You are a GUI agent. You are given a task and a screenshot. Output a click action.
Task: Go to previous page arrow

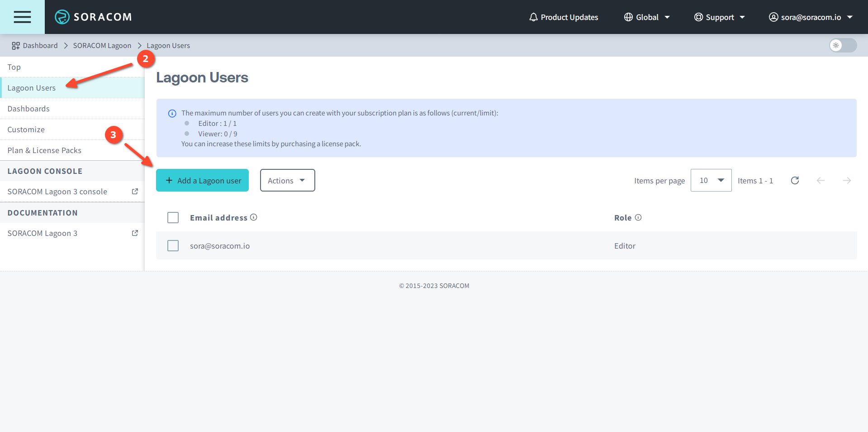(821, 180)
